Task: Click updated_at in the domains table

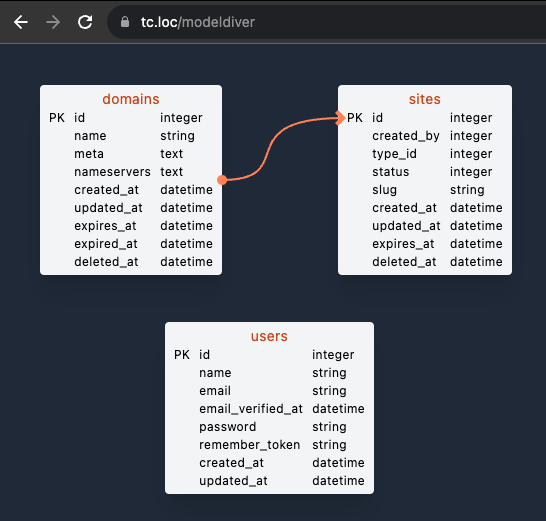Action: coord(108,208)
